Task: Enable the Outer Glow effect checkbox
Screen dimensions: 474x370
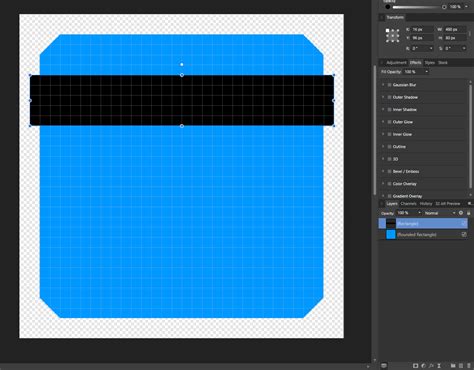Action: pos(389,122)
